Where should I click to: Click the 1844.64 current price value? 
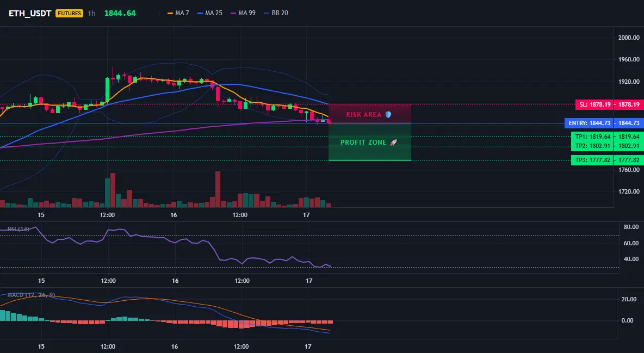(120, 13)
